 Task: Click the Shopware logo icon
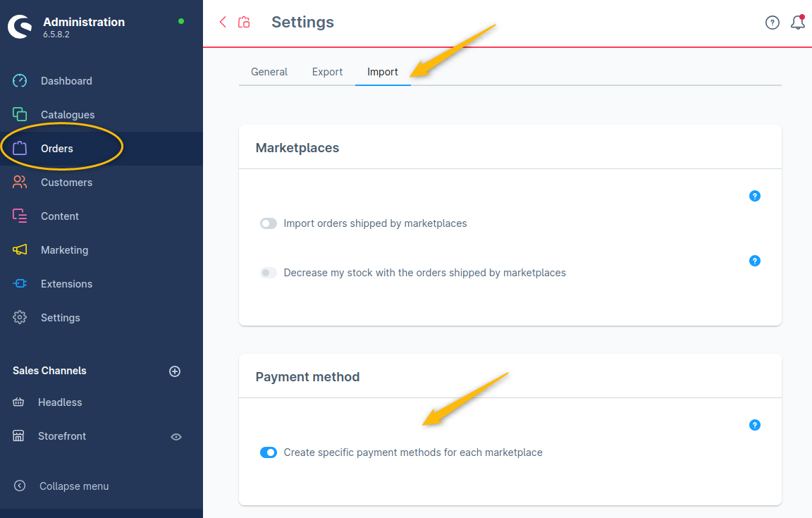coord(20,27)
